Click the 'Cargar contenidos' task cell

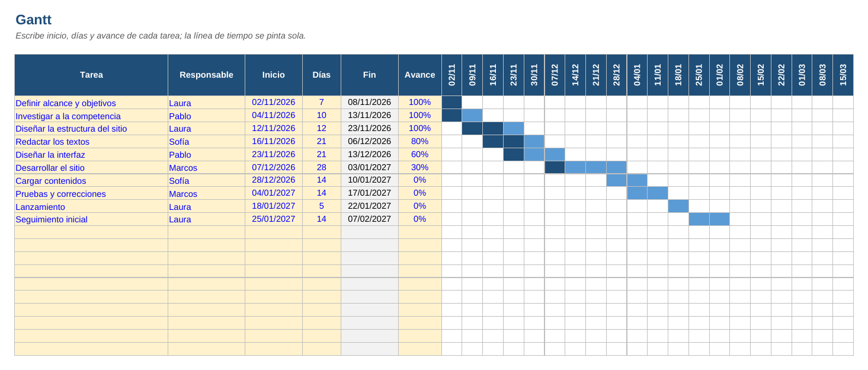91,180
